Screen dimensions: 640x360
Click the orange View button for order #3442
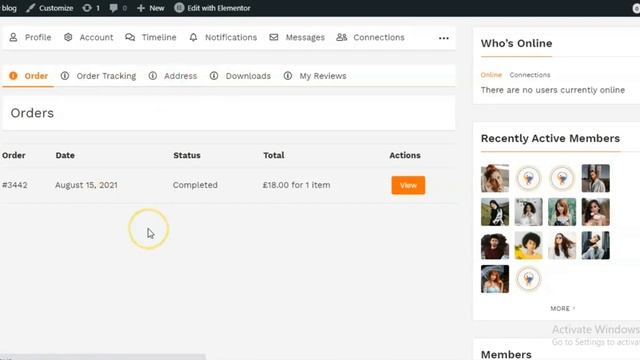coord(408,185)
